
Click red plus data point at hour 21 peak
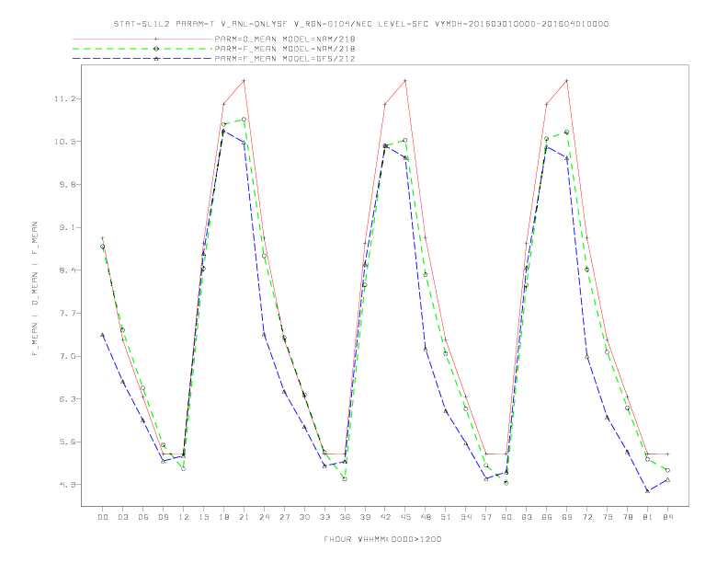point(244,81)
